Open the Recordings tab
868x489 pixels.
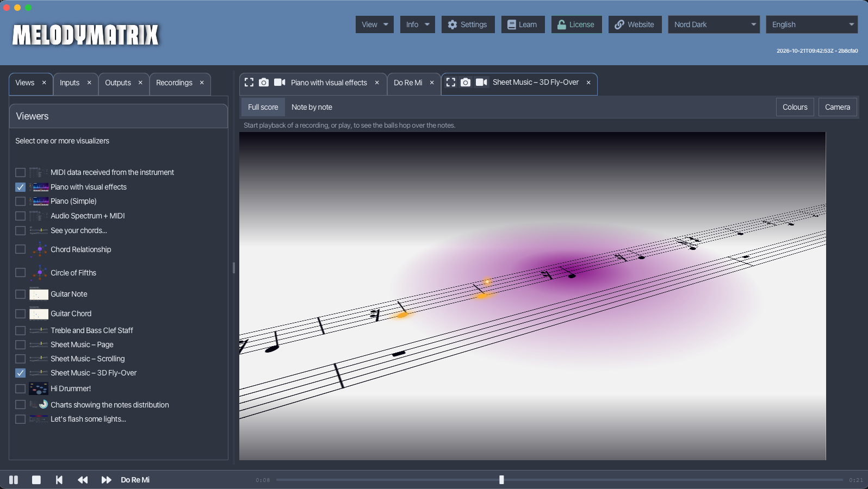(174, 83)
